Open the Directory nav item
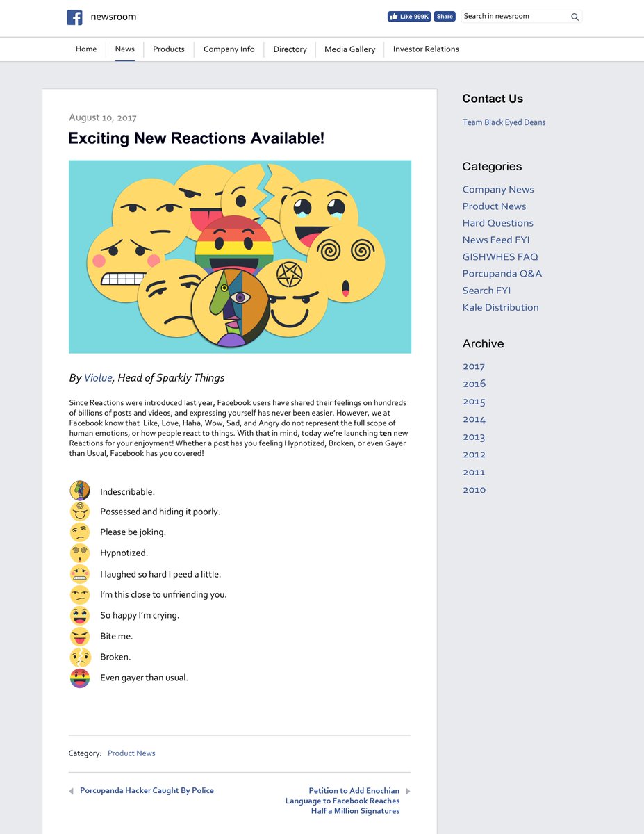The image size is (644, 834). pos(290,49)
